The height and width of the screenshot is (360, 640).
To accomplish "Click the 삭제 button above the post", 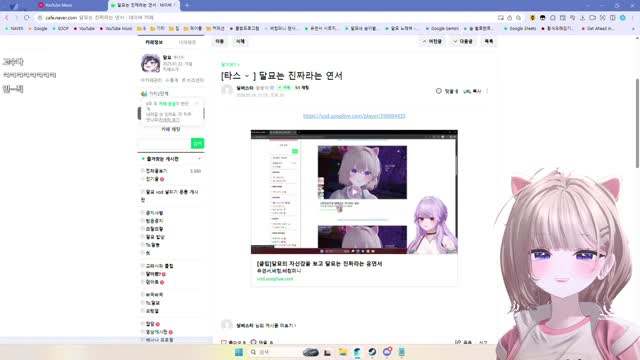I will [x=240, y=42].
